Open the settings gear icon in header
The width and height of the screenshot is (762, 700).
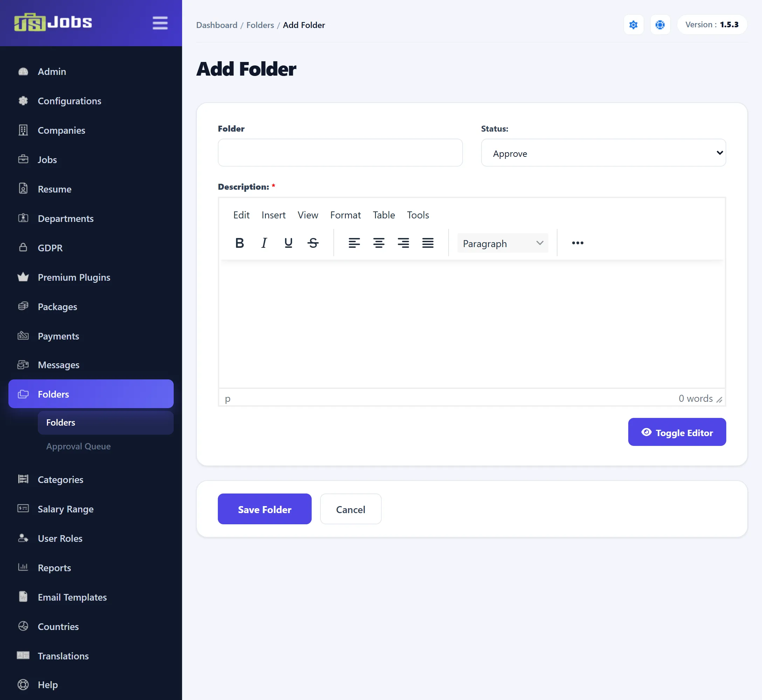point(633,24)
